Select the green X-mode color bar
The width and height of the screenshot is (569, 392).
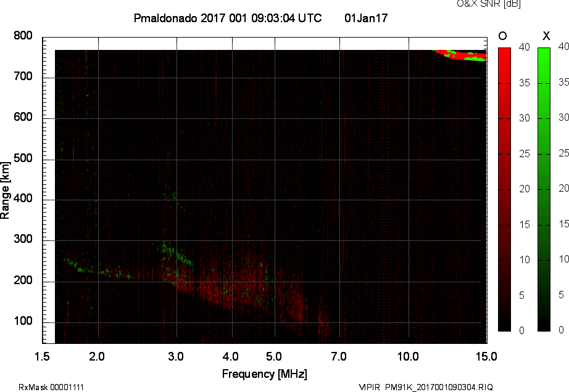click(544, 189)
